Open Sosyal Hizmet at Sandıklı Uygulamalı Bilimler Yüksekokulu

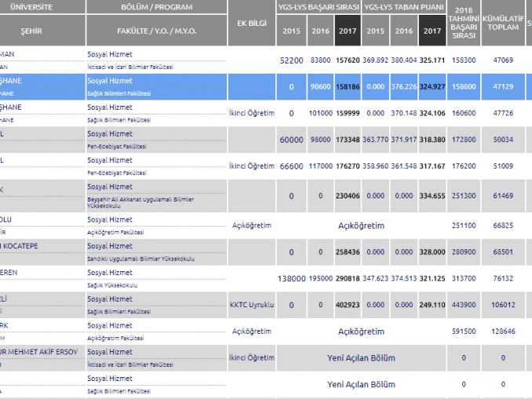pos(110,246)
